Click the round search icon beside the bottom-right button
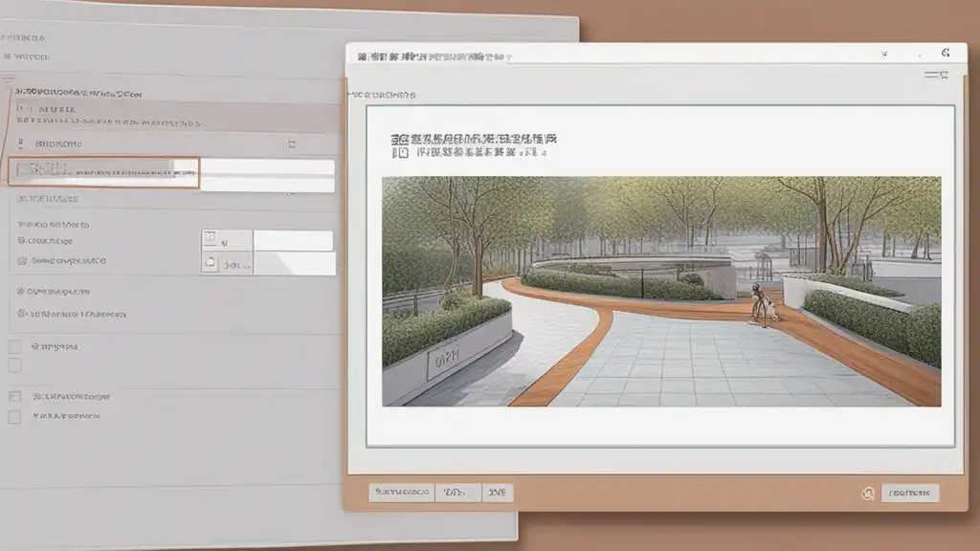The image size is (980, 551). (868, 494)
